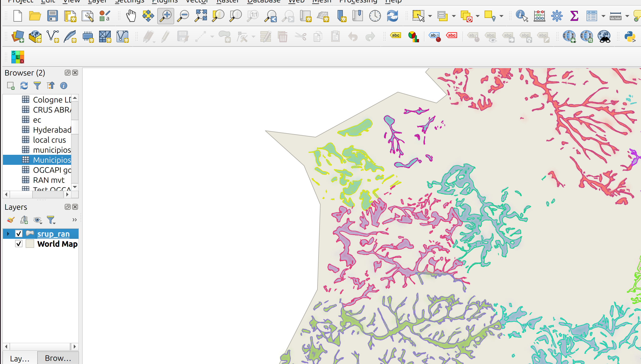This screenshot has height=364, width=641.
Task: Open the select features dropdown arrow
Action: 430,16
